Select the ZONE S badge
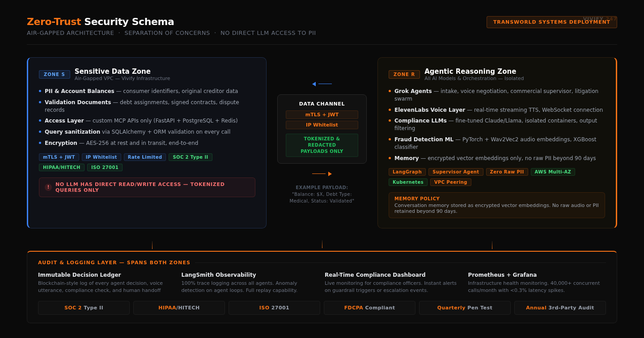 (x=55, y=74)
